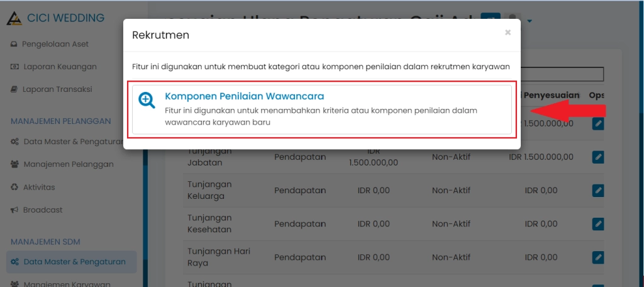
Task: Click the Tunjangan Jabatan name cell
Action: pos(210,157)
